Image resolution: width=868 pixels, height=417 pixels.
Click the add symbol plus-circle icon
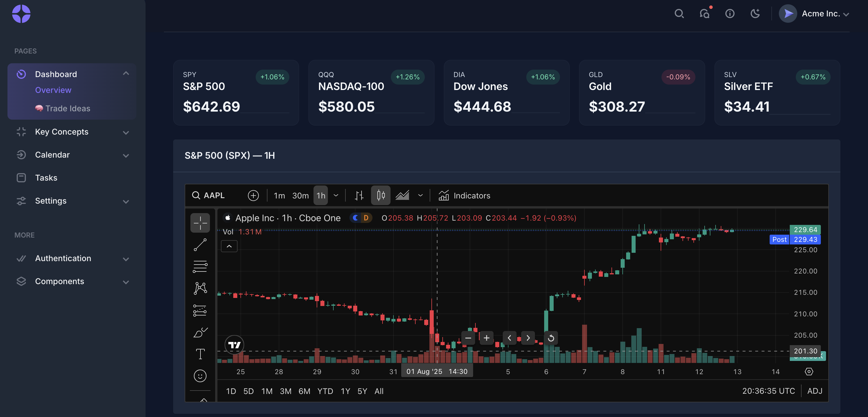click(x=253, y=195)
